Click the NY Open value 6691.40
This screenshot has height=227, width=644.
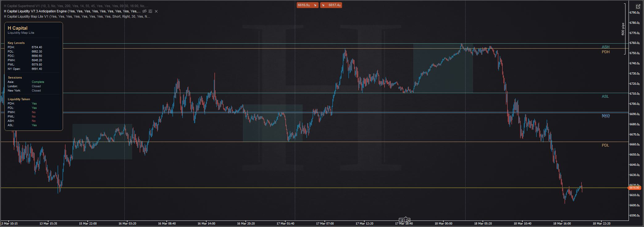tap(37, 69)
